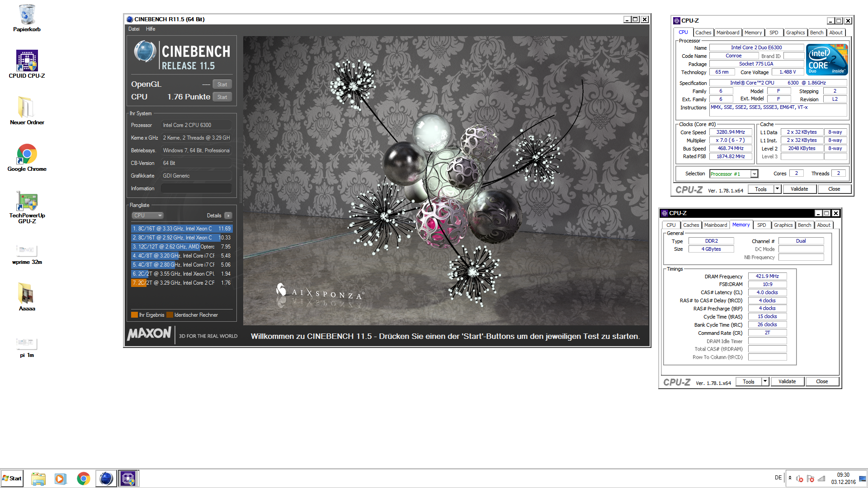Click the muted volume tray icon
868x488 pixels.
800,479
